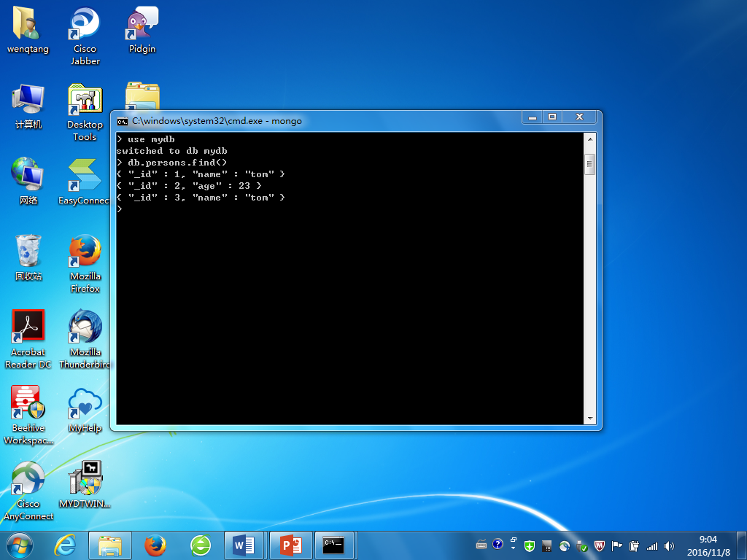This screenshot has height=560, width=747.
Task: Switch to PowerPoint in the taskbar
Action: coord(291,545)
